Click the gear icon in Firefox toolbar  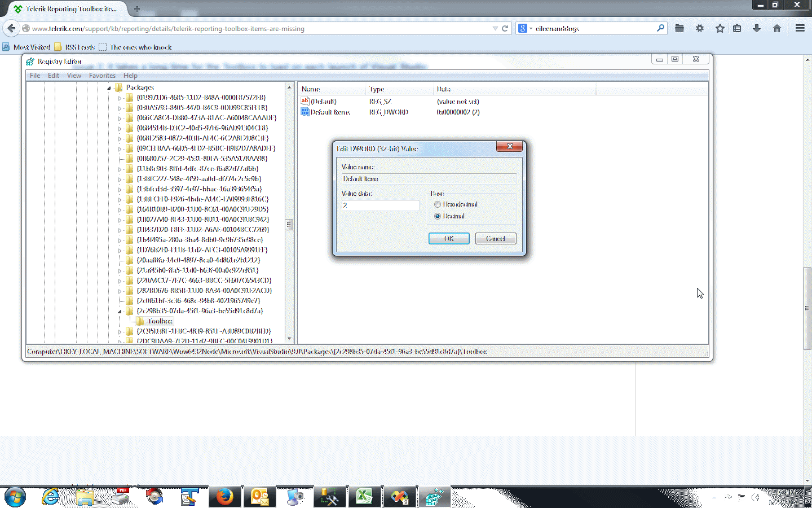click(x=700, y=28)
